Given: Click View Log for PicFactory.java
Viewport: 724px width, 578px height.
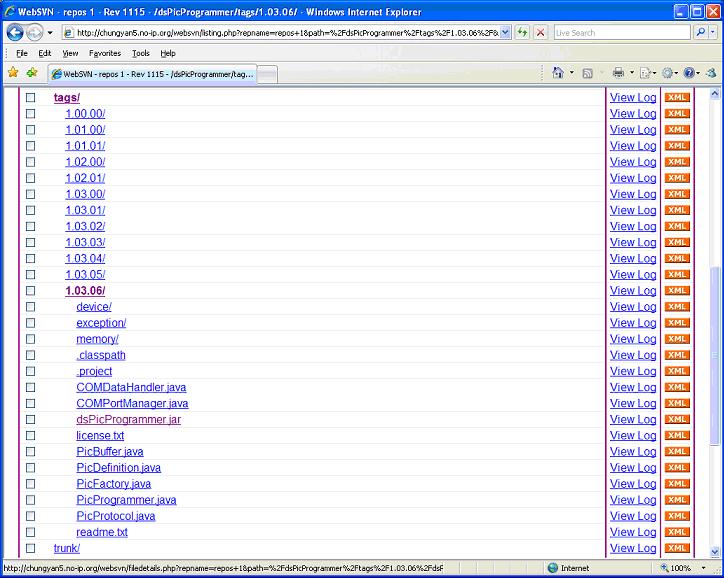Looking at the screenshot, I should pyautogui.click(x=633, y=483).
